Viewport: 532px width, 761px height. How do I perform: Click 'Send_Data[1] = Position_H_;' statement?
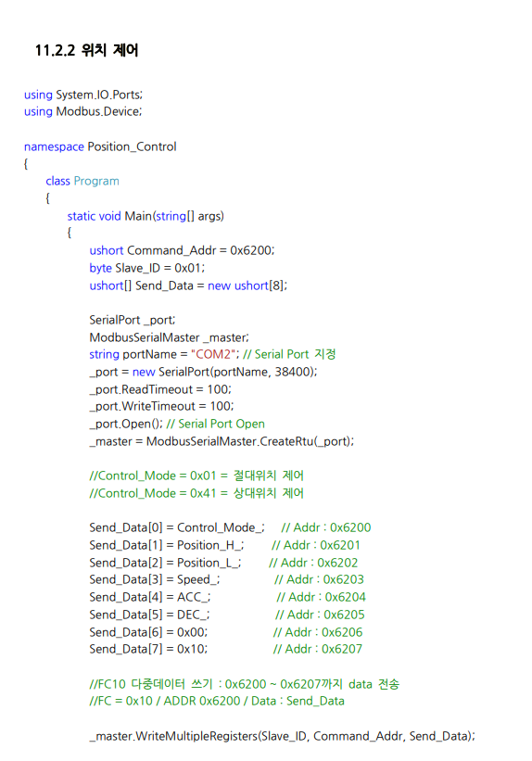(167, 545)
